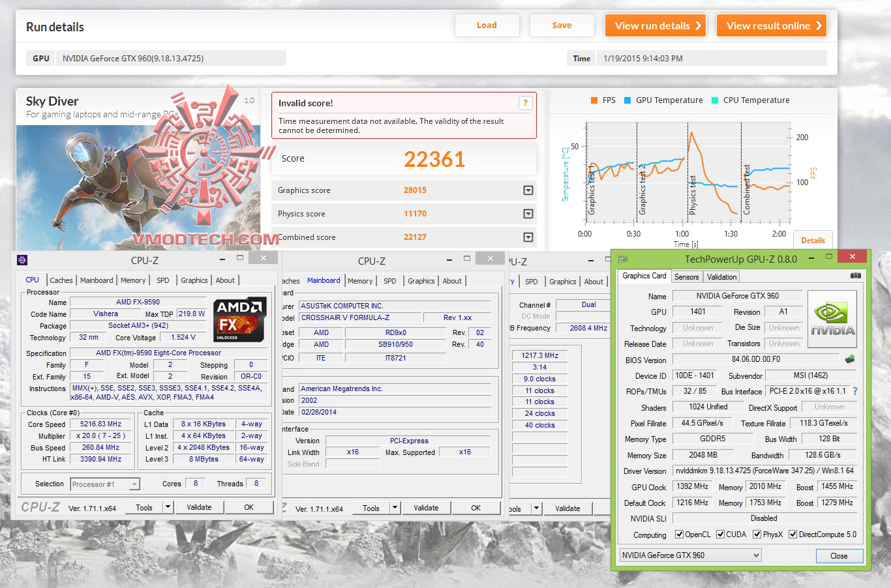Click Validate in the rightmost CPU-Z window
This screenshot has width=891, height=588.
point(567,508)
